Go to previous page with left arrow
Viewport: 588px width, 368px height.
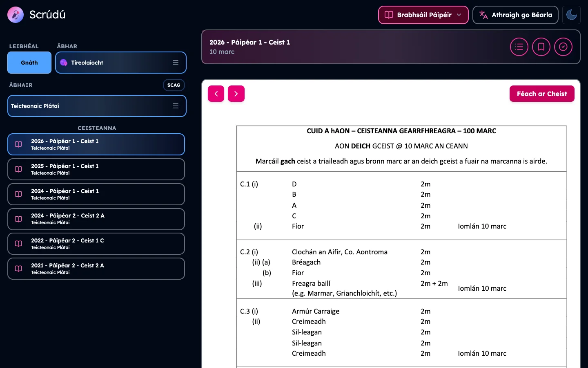point(216,94)
